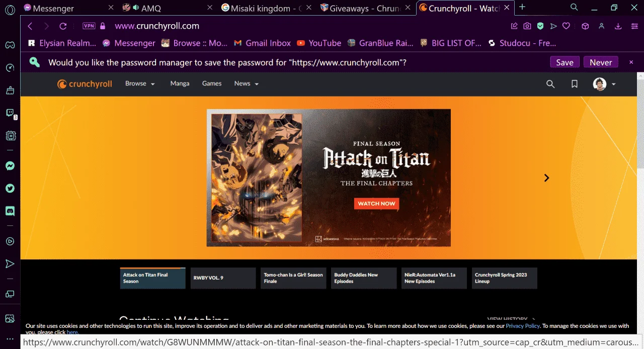Open Crunchyroll search magnifier
The image size is (644, 349).
coord(550,84)
